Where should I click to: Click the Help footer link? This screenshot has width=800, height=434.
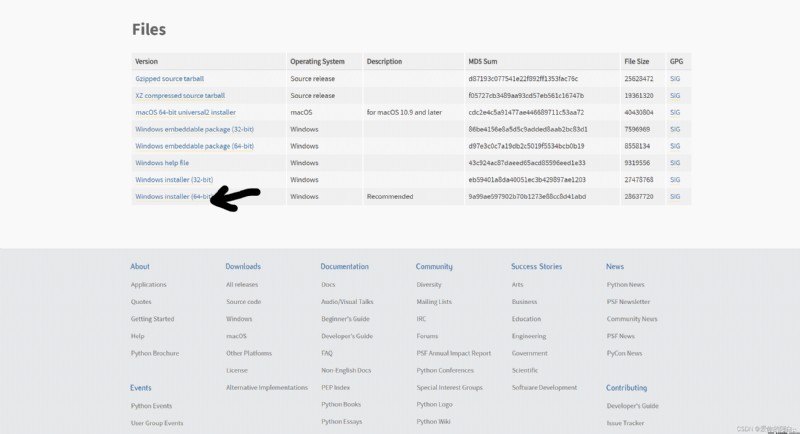[x=137, y=336]
